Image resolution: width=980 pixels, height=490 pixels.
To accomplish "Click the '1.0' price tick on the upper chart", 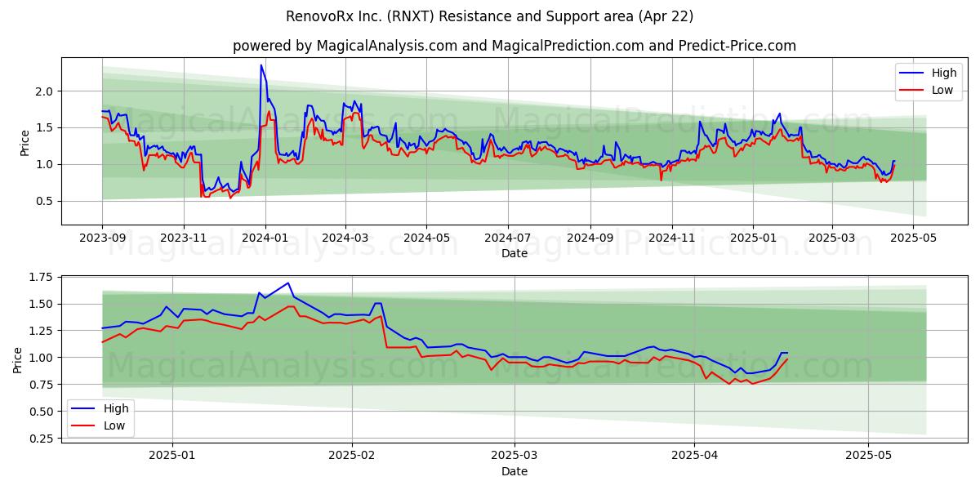I will click(46, 164).
